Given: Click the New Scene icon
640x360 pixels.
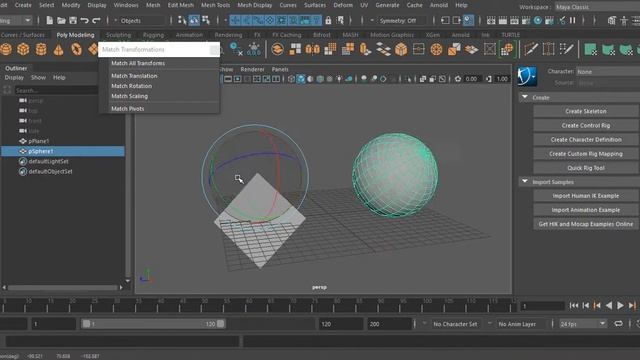Looking at the screenshot, I should click(49, 20).
